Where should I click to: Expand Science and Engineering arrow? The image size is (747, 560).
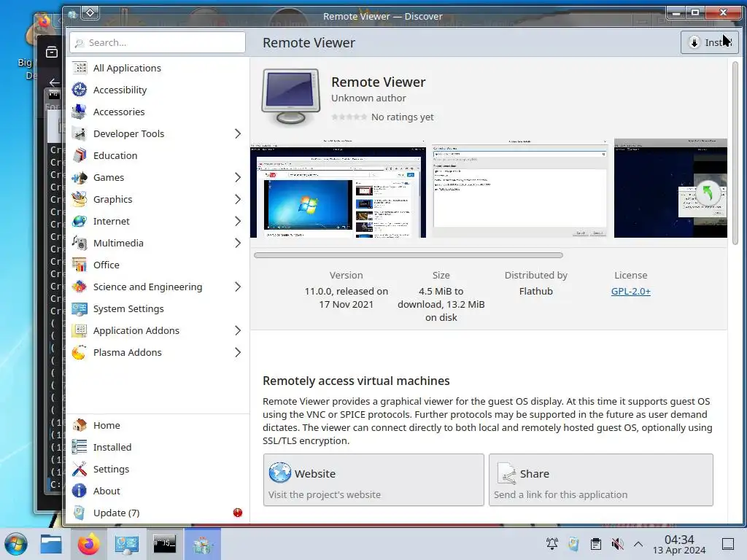coord(238,287)
